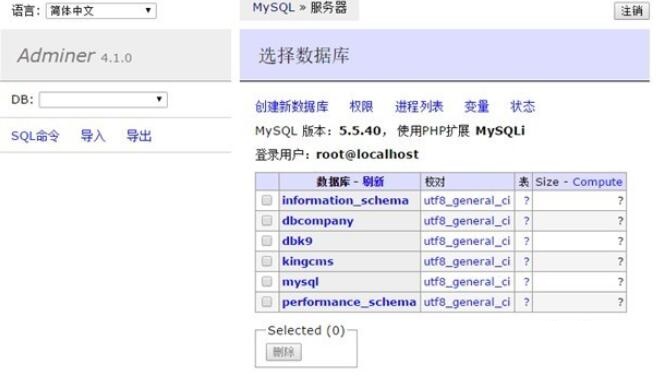
Task: Click utf8_general_ci collation for mysql
Action: tap(467, 282)
